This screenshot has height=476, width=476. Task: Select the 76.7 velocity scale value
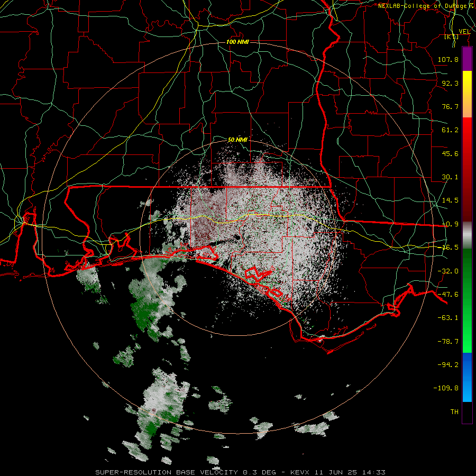pos(450,106)
